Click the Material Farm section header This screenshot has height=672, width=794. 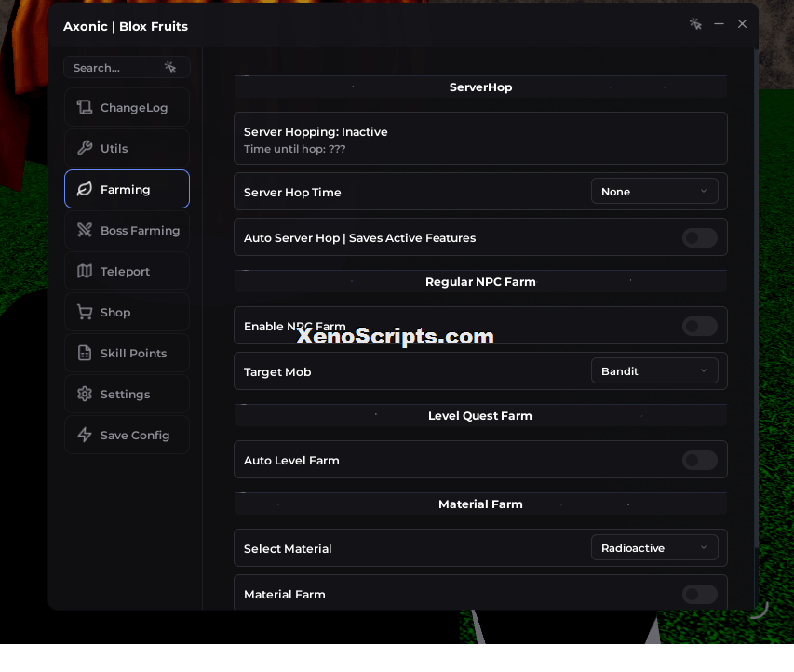pyautogui.click(x=480, y=504)
